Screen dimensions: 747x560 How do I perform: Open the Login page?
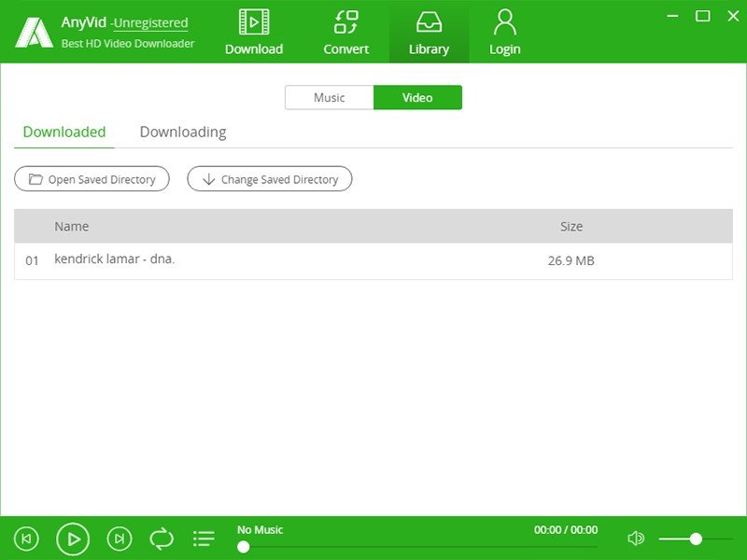504,32
